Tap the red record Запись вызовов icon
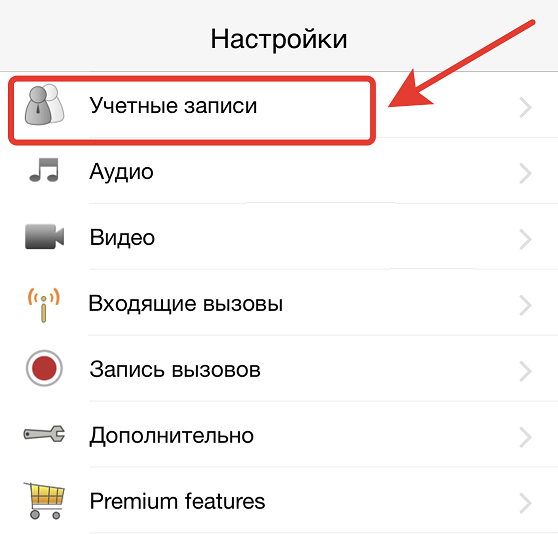The image size is (558, 534). tap(44, 368)
